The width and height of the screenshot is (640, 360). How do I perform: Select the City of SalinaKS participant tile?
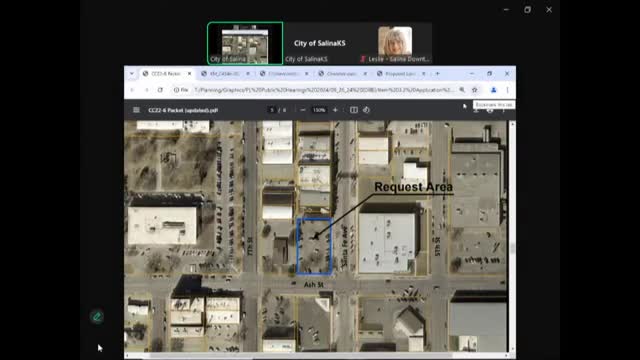[320, 43]
